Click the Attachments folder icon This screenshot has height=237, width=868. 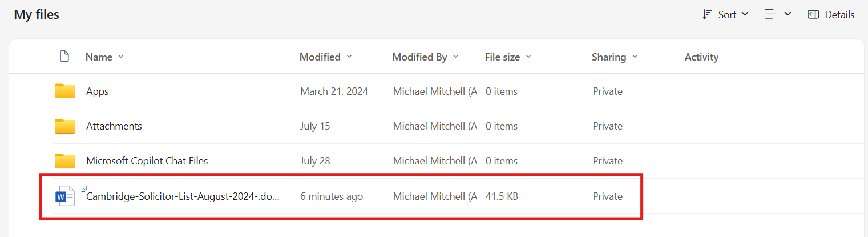point(65,126)
